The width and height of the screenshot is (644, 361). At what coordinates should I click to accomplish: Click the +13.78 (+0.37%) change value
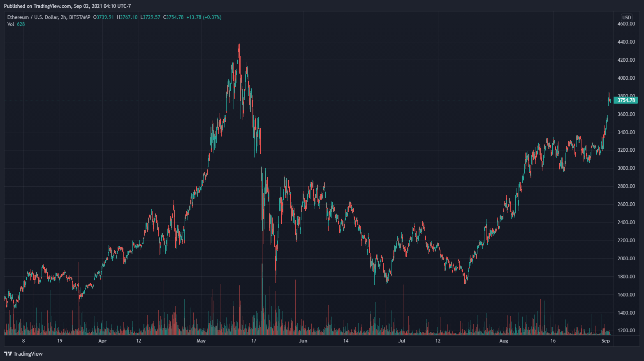point(204,17)
